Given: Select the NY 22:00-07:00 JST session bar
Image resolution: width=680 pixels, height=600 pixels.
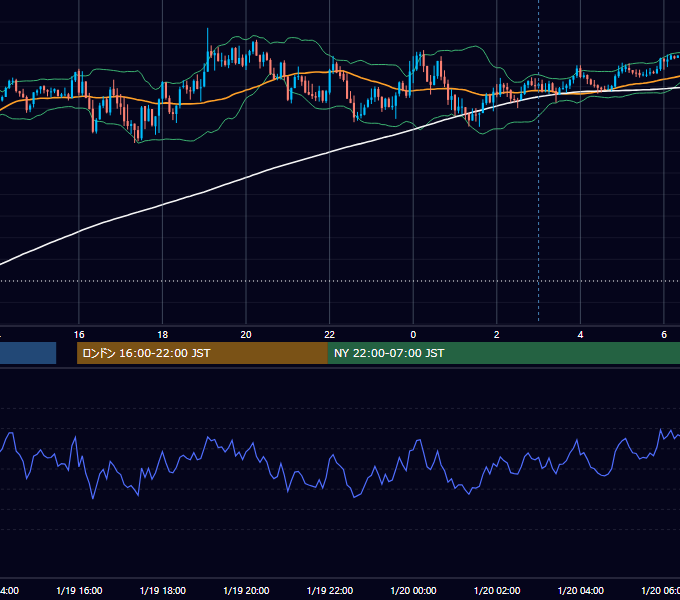Looking at the screenshot, I should pos(503,353).
